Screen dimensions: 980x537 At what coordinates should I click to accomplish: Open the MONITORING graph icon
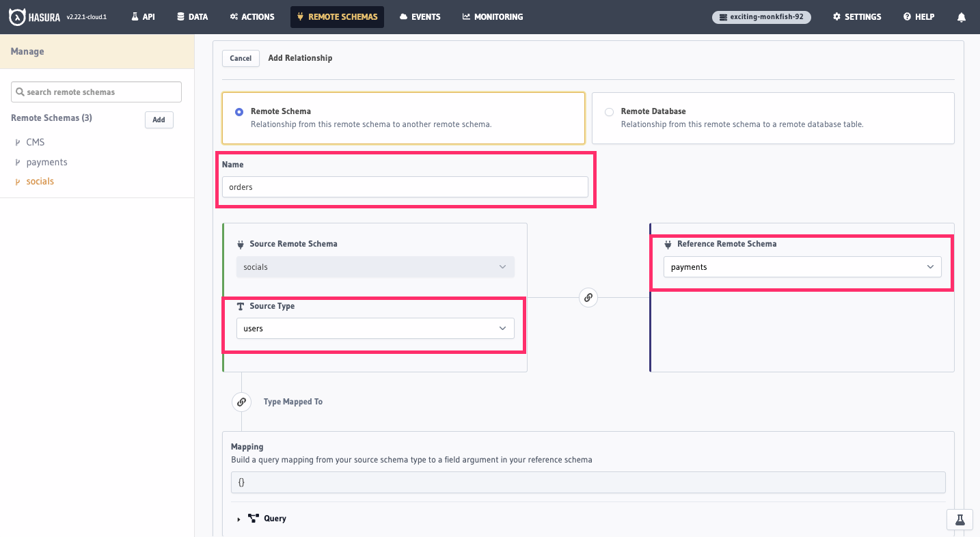pos(467,16)
